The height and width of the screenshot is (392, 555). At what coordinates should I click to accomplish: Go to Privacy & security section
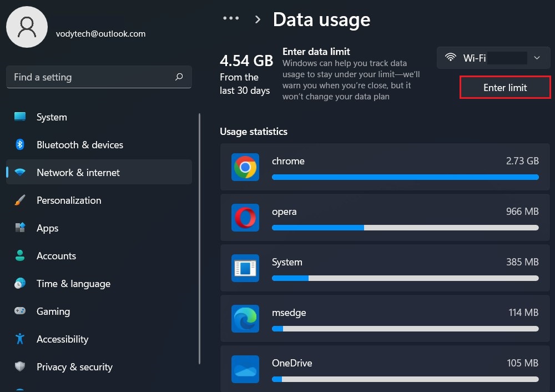[x=74, y=367]
